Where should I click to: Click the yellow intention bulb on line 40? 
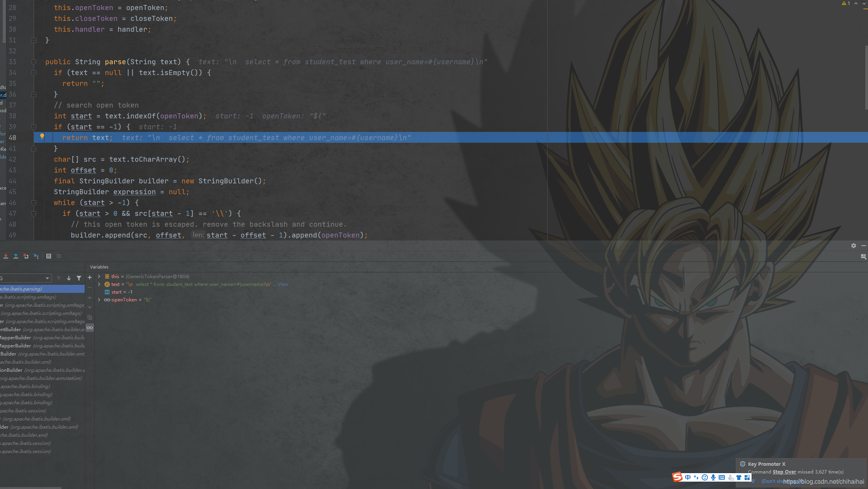click(x=42, y=136)
